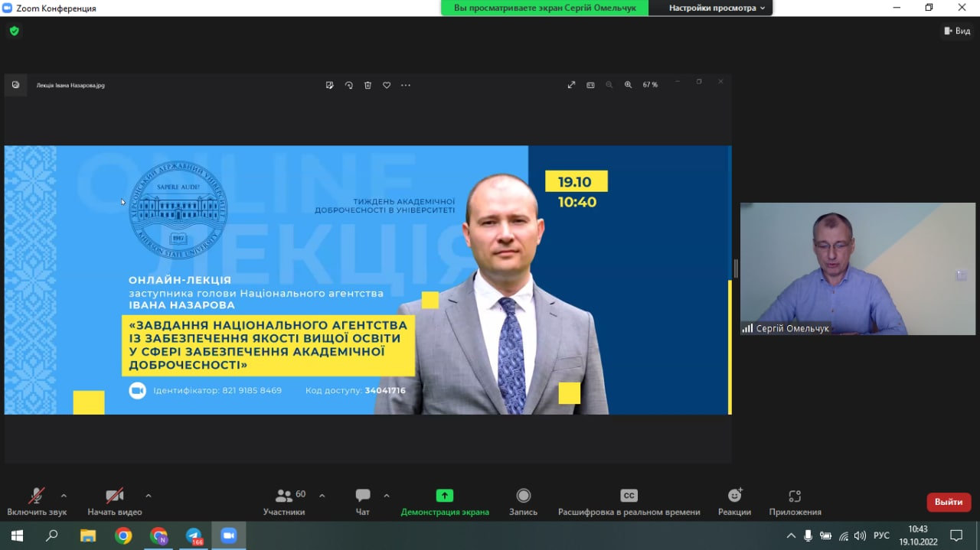Expand participants options arrow
Viewport: 980px width, 550px height.
pos(322,496)
